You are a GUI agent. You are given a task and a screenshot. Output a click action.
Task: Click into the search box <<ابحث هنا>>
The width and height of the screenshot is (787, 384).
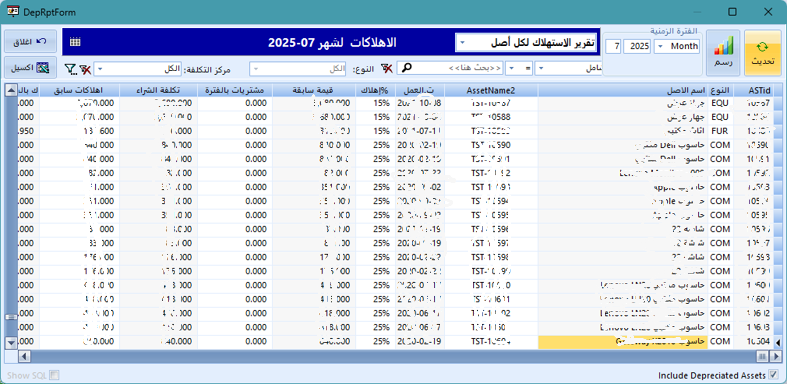450,69
